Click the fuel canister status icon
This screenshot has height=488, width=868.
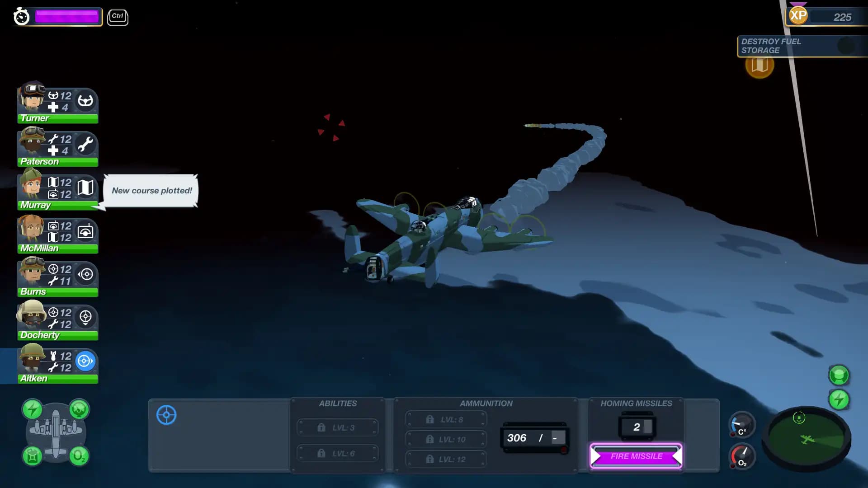point(32,456)
